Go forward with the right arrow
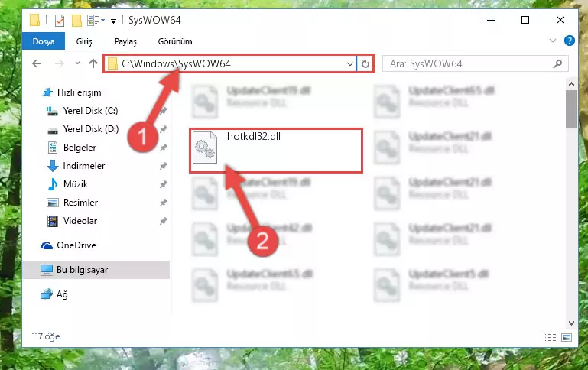The image size is (588, 370). coord(59,63)
